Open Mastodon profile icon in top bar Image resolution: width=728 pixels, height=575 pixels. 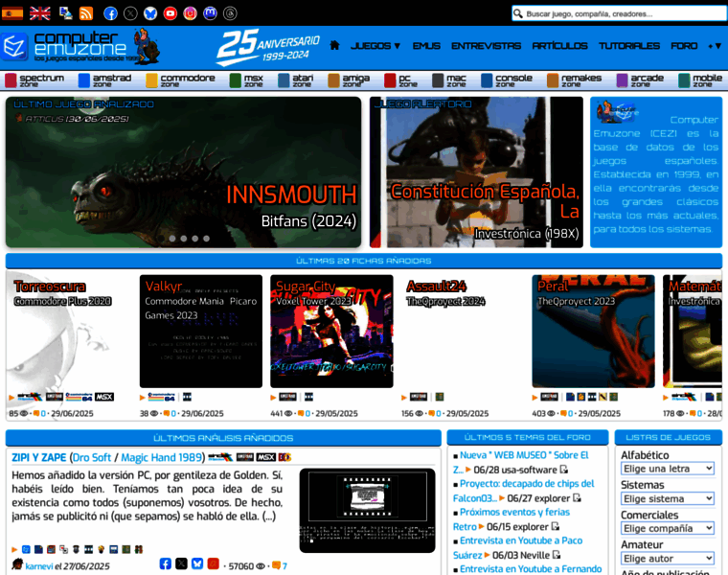(x=211, y=13)
